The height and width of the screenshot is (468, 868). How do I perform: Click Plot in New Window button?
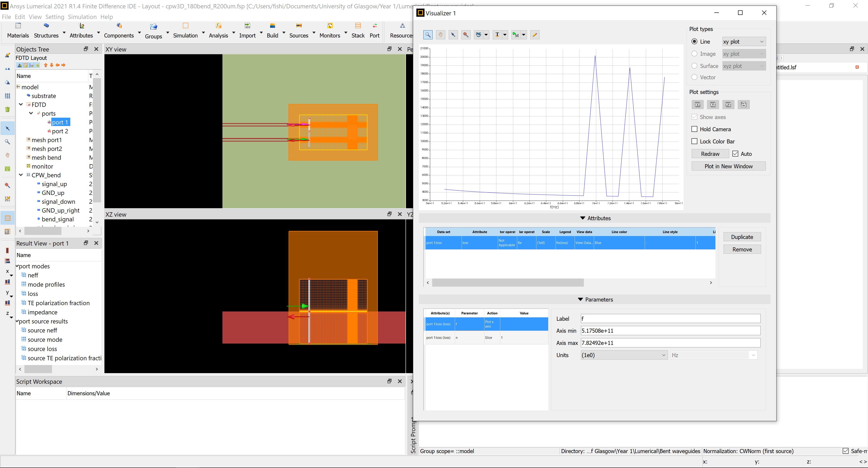[729, 166]
